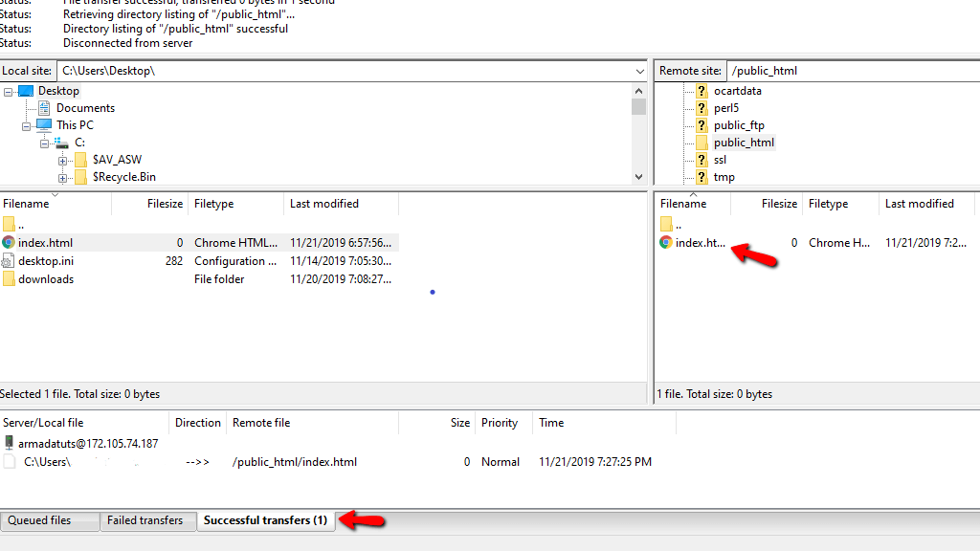
Task: Click Chrome icon of local index.html
Action: point(8,242)
